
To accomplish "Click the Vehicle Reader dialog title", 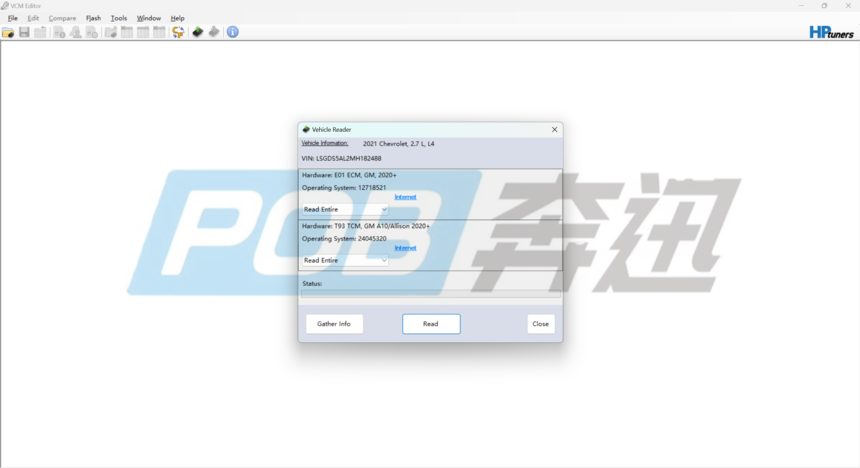I will click(x=331, y=129).
